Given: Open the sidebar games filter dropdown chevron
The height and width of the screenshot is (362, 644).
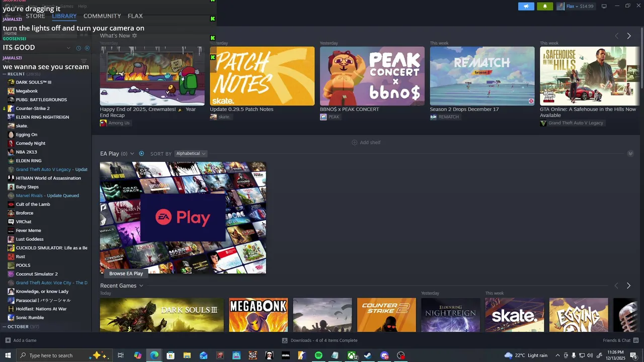Looking at the screenshot, I should [68, 48].
